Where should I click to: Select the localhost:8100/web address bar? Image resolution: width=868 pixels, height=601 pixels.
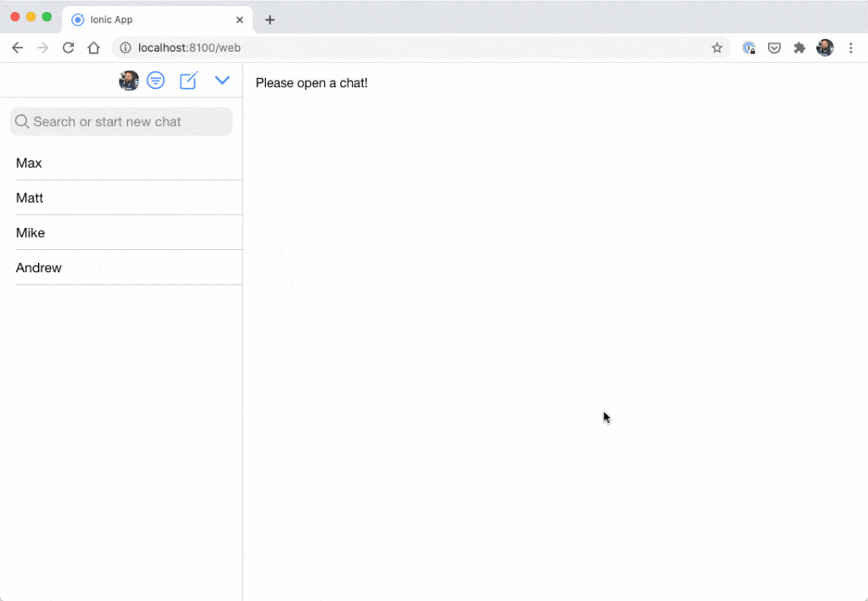point(420,48)
